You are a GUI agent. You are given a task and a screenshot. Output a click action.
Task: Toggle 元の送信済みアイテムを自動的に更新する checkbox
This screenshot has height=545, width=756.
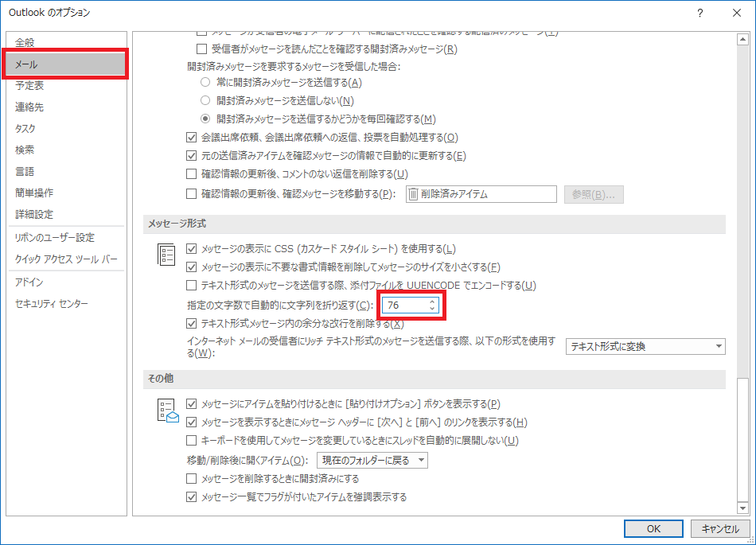pyautogui.click(x=192, y=156)
